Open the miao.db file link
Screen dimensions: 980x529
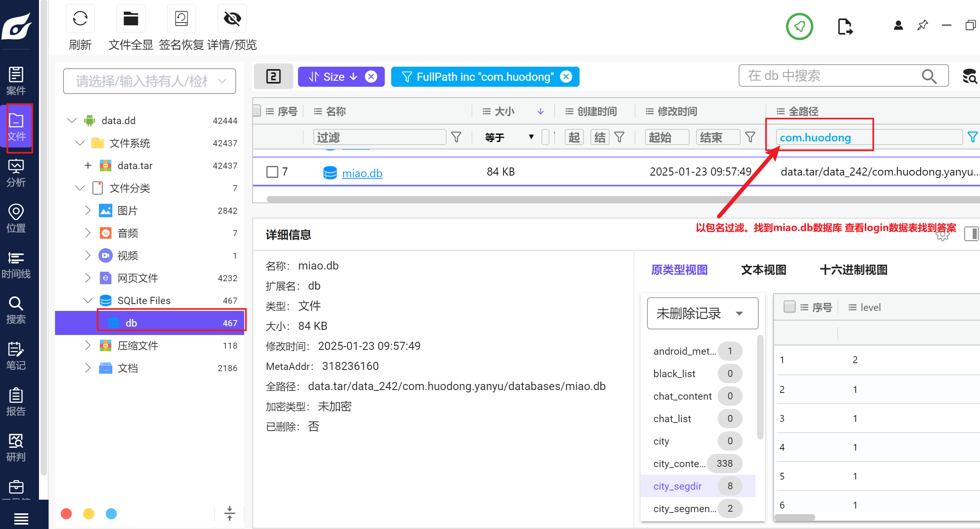point(362,173)
